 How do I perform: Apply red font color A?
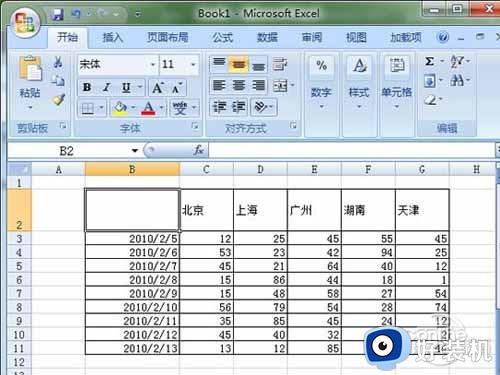click(148, 108)
